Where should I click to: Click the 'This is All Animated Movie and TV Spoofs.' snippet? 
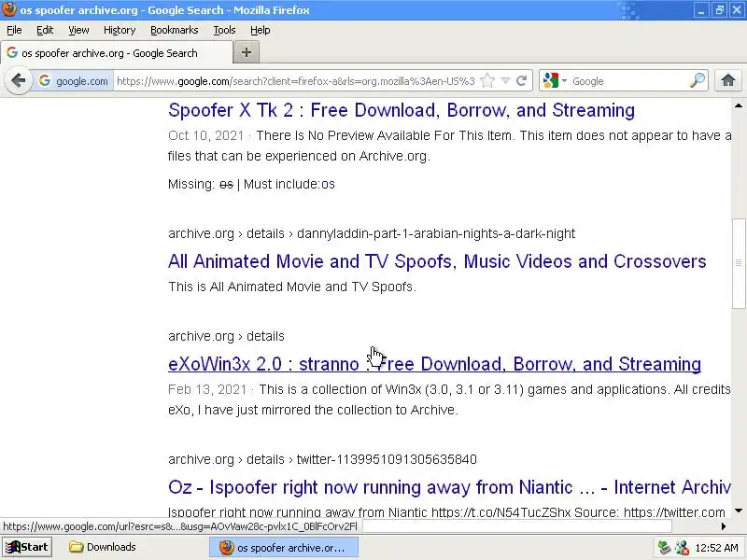[x=292, y=287]
